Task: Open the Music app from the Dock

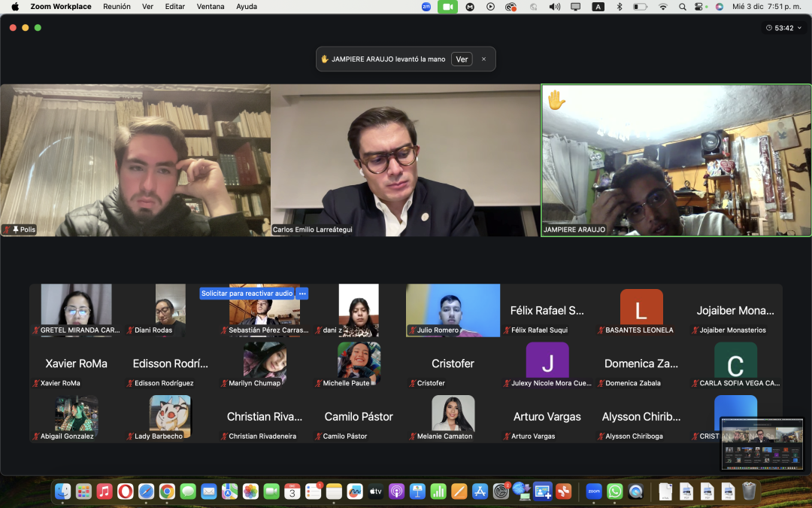Action: tap(105, 491)
